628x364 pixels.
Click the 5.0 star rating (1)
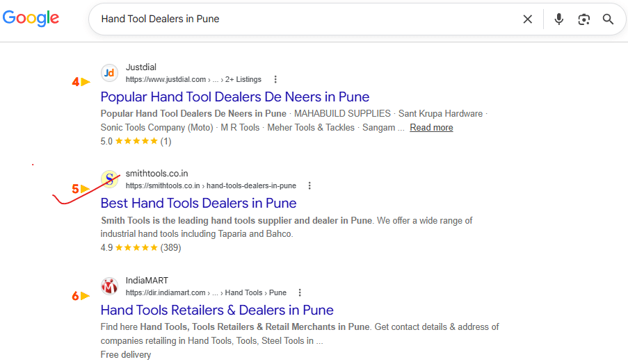[x=136, y=141]
